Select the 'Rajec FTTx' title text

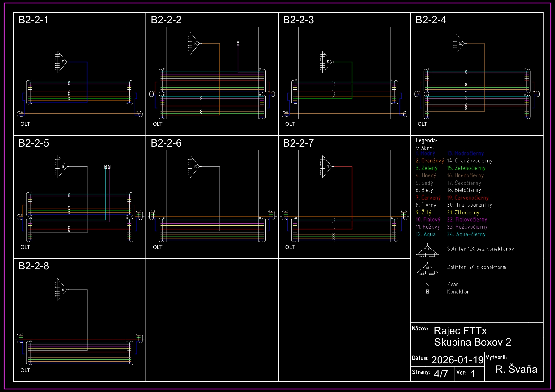pyautogui.click(x=460, y=331)
